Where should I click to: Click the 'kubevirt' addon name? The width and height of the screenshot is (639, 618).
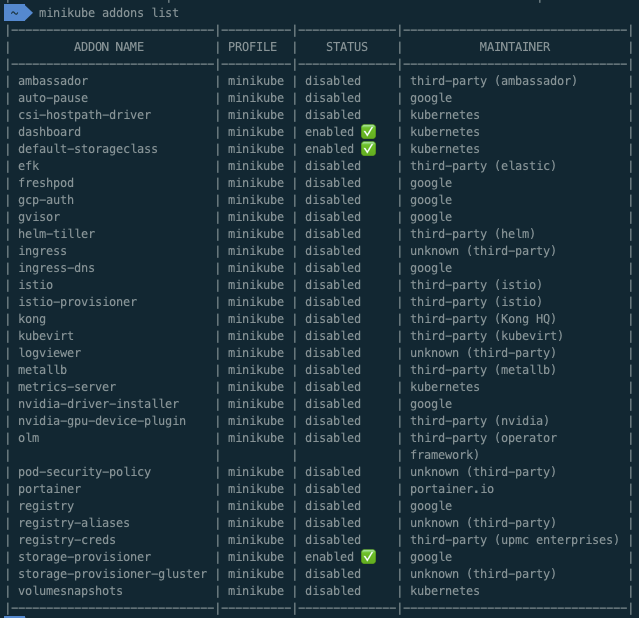pyautogui.click(x=46, y=336)
